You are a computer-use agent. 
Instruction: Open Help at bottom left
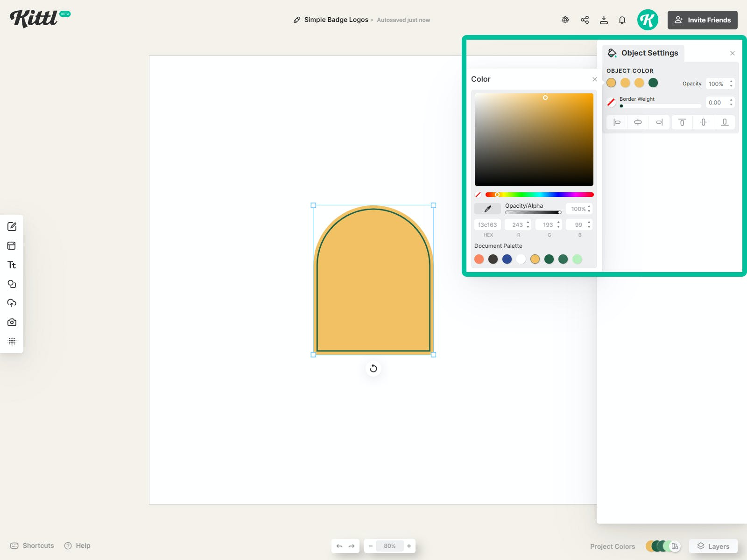click(x=78, y=546)
